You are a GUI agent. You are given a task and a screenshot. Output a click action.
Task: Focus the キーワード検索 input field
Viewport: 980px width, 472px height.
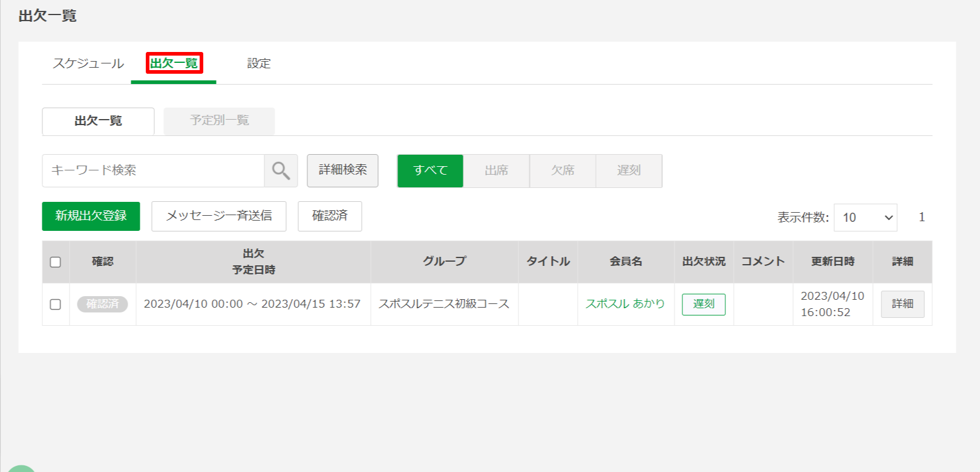point(153,170)
